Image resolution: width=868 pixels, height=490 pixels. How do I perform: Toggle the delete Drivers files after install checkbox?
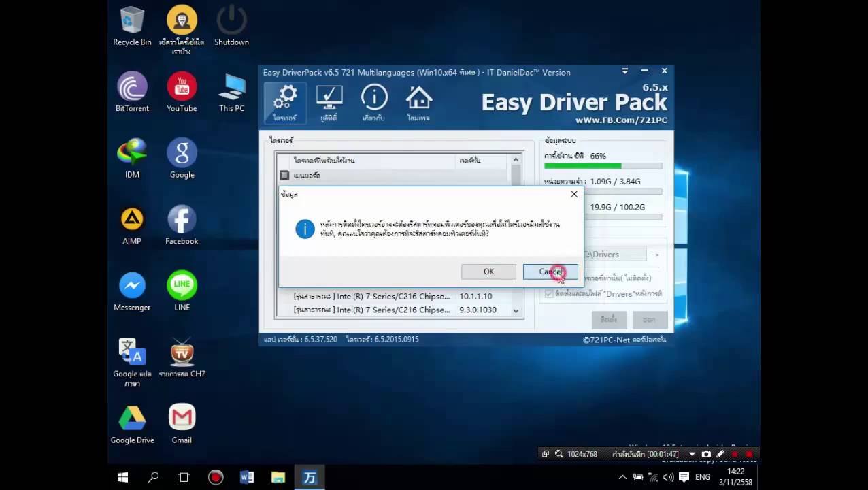549,293
